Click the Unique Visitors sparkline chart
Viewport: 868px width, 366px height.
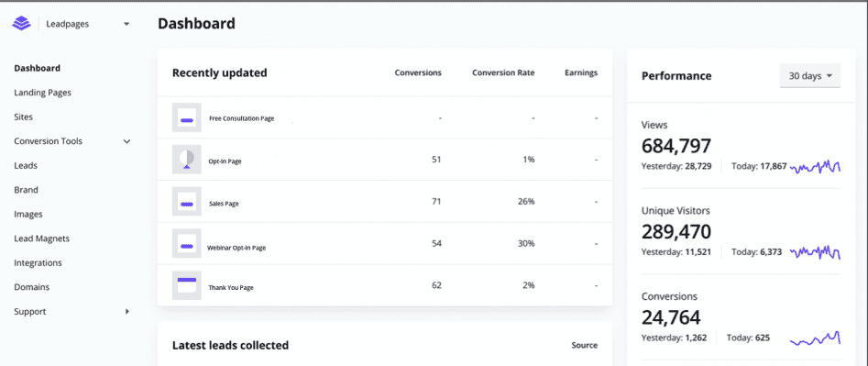816,252
